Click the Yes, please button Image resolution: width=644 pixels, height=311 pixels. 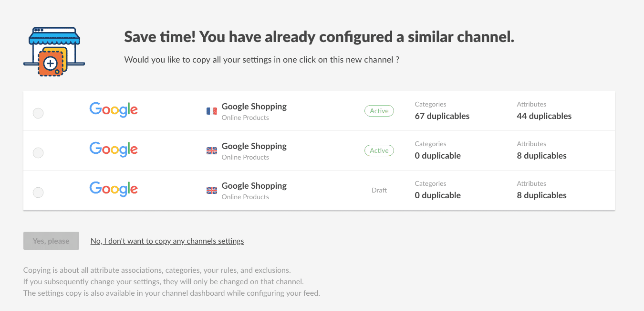pos(51,241)
